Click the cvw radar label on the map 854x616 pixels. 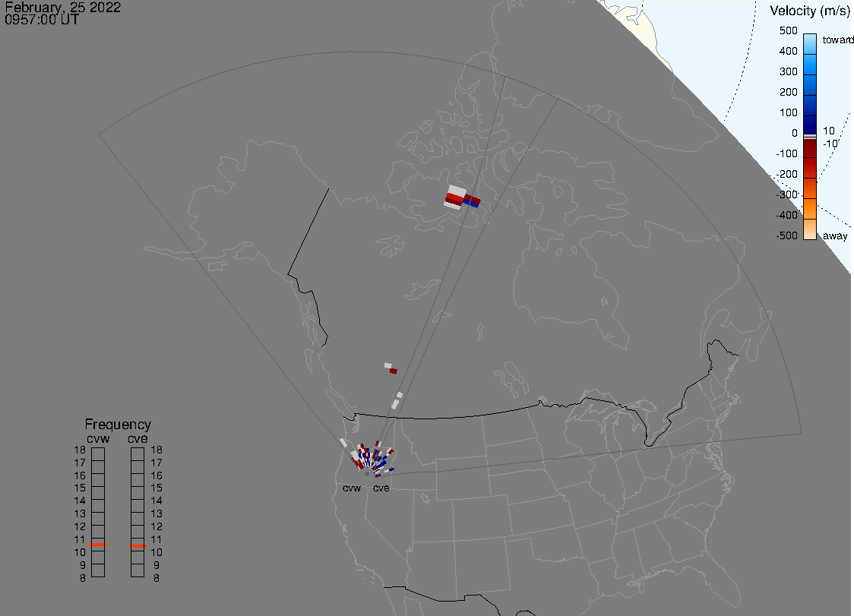pyautogui.click(x=352, y=488)
